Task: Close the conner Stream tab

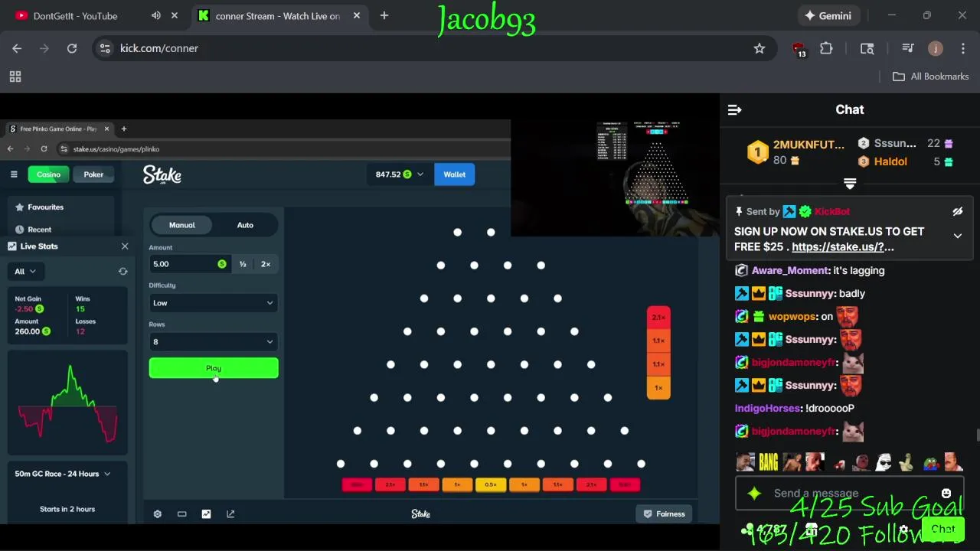Action: point(356,15)
